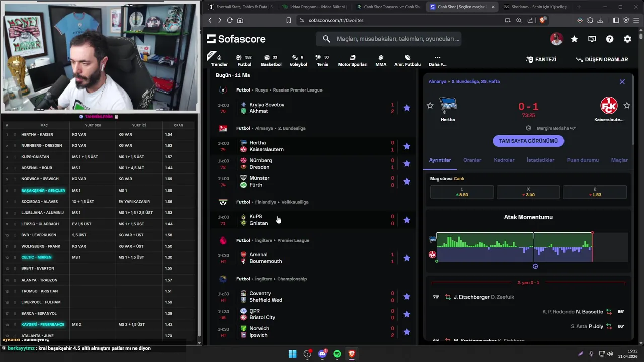Open Almanya 2. Bundesliga, 29. Hafta link
Viewport: 644px width, 362px height.
464,81
